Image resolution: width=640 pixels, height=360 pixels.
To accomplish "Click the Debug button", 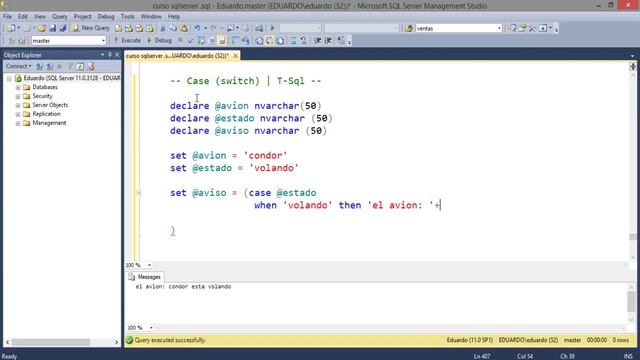I will click(159, 40).
